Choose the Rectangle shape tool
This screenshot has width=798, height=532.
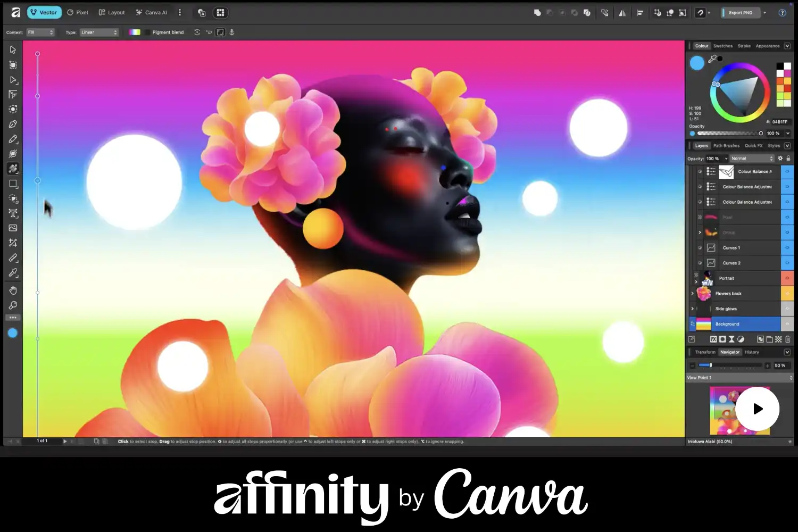13,184
